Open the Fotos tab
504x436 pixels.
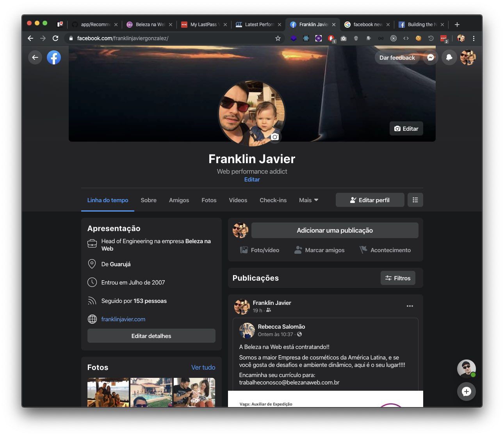pos(209,200)
